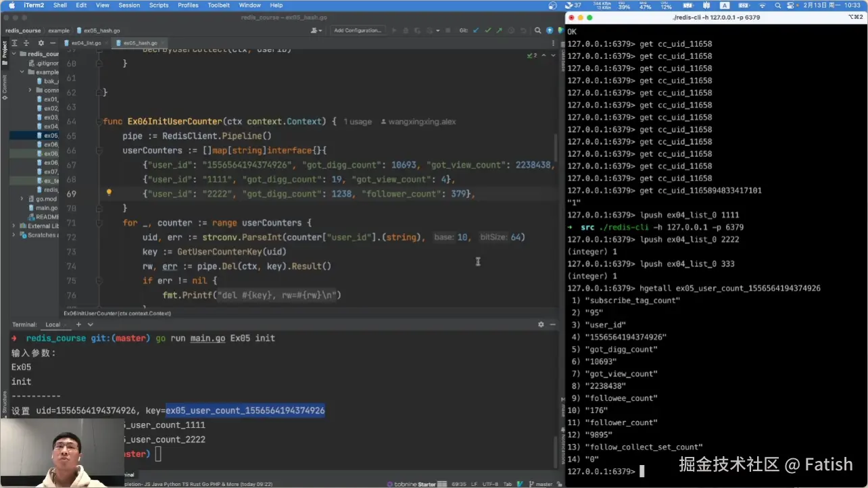Select README file in project tree
Viewport: 868px width, 488px height.
click(x=43, y=217)
